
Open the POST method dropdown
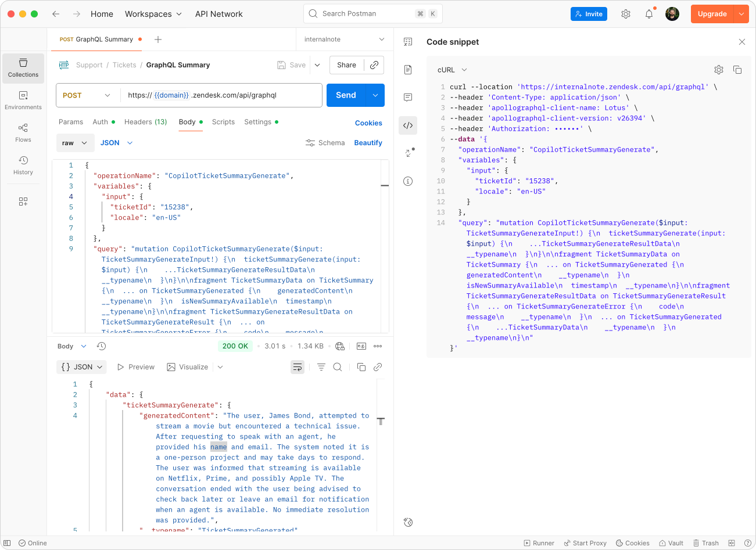[x=87, y=95]
